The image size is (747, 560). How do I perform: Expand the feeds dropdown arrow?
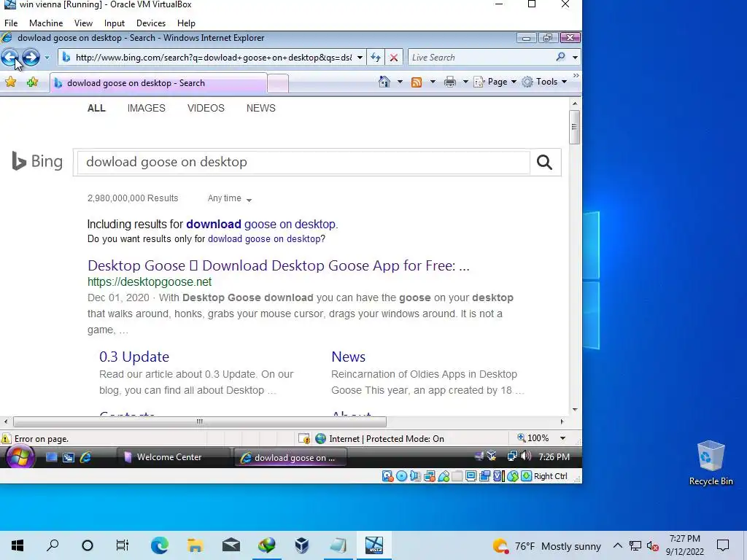coord(433,82)
